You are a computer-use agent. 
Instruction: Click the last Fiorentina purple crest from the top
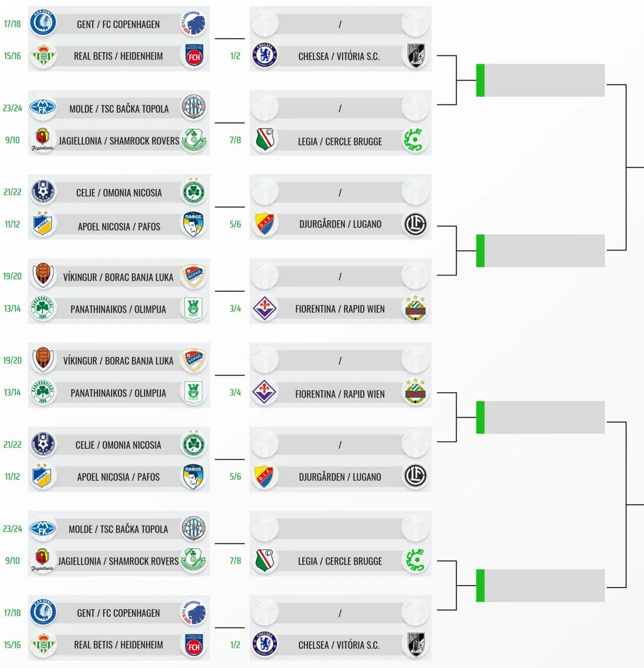[265, 392]
